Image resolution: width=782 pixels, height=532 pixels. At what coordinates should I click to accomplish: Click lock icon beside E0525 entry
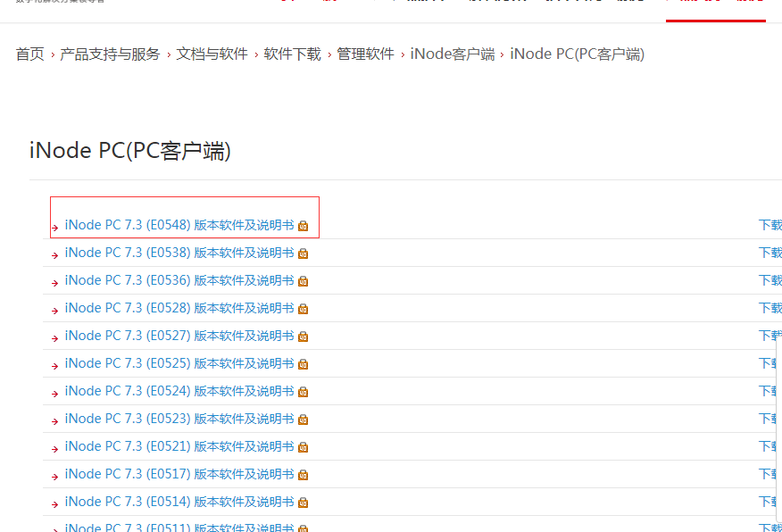[x=303, y=364]
